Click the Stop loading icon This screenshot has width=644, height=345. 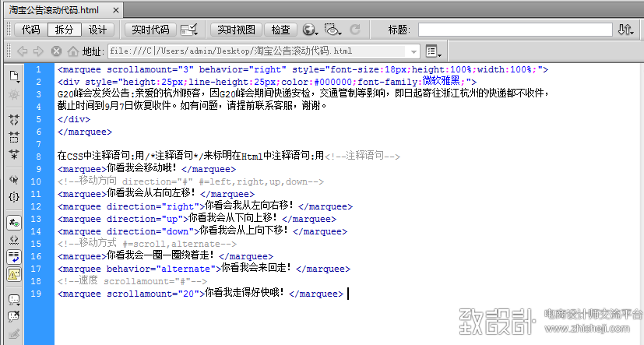click(x=56, y=51)
